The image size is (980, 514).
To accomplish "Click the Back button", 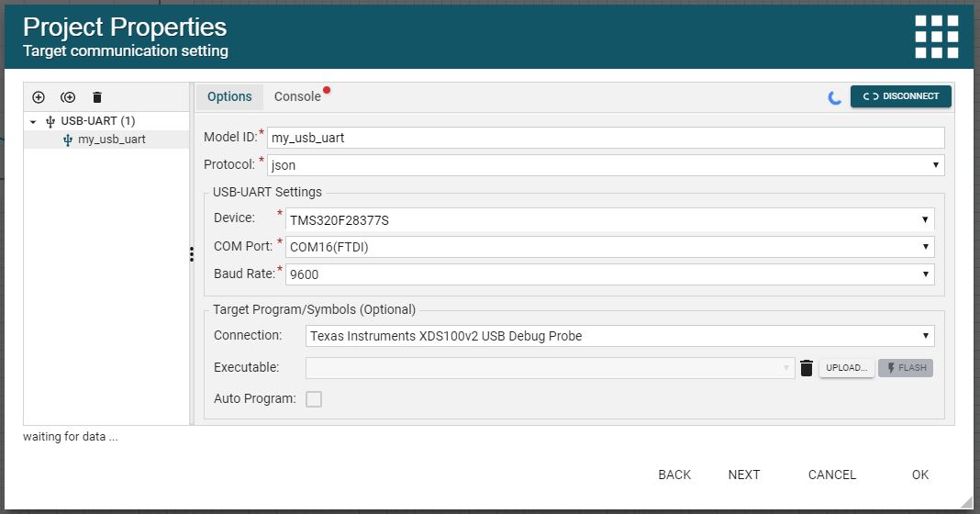I will tap(674, 475).
